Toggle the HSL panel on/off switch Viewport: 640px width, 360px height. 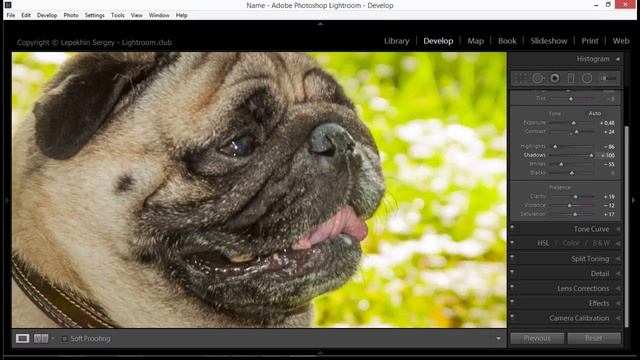tap(512, 242)
